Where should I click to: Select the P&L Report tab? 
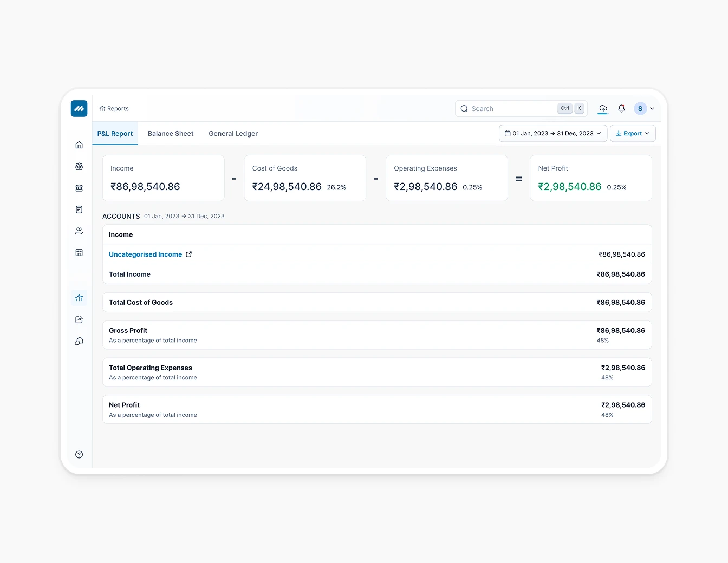(115, 133)
